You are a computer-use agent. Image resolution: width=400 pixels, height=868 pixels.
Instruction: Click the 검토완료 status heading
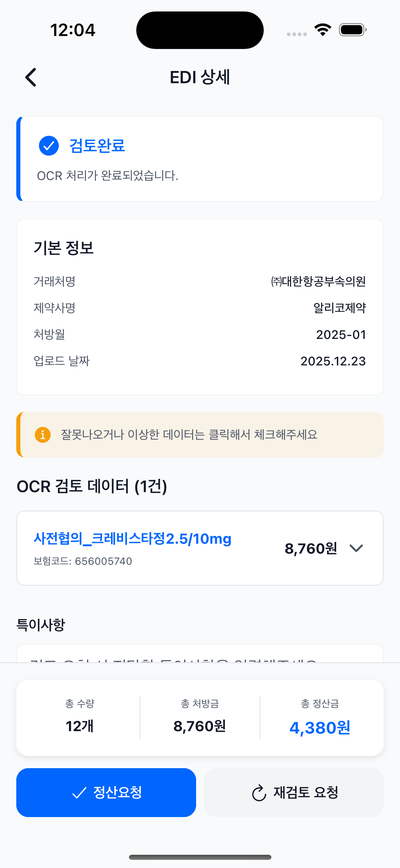97,146
